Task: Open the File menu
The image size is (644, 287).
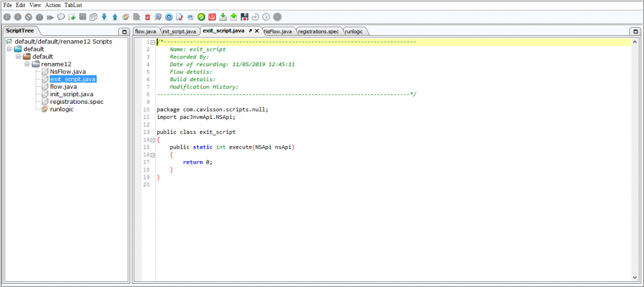Action: pos(8,5)
